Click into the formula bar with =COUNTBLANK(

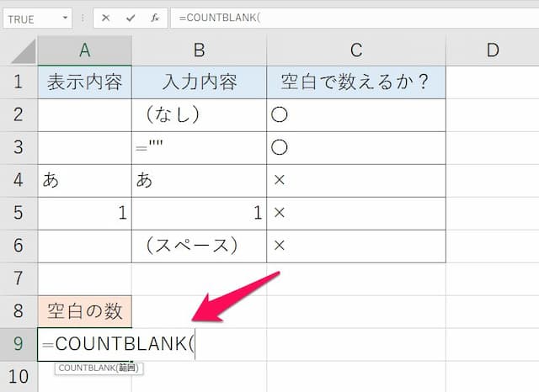[355, 18]
